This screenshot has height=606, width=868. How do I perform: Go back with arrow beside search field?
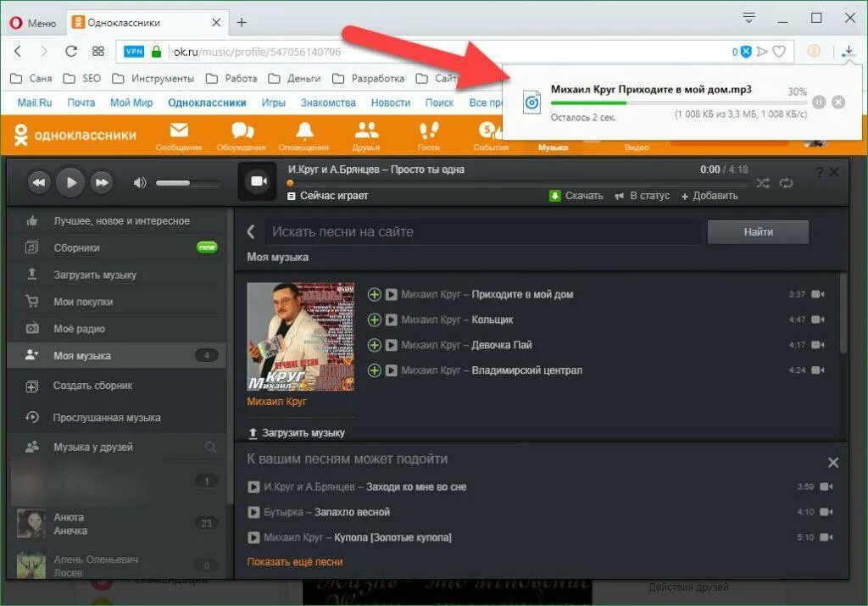(251, 232)
